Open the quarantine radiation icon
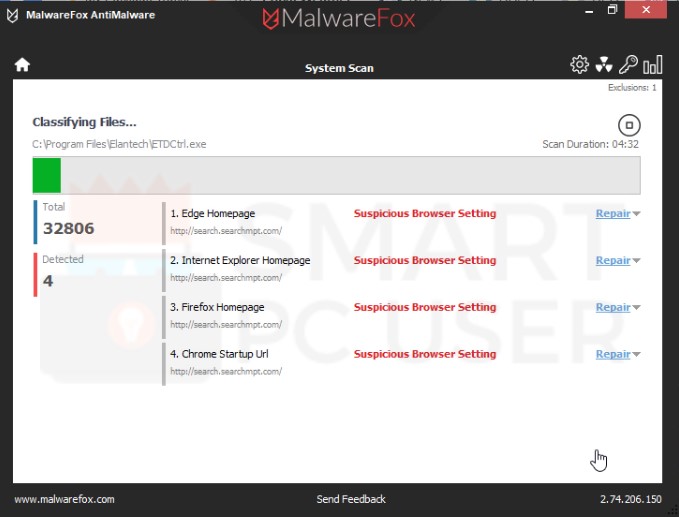The height and width of the screenshot is (517, 679). point(604,65)
